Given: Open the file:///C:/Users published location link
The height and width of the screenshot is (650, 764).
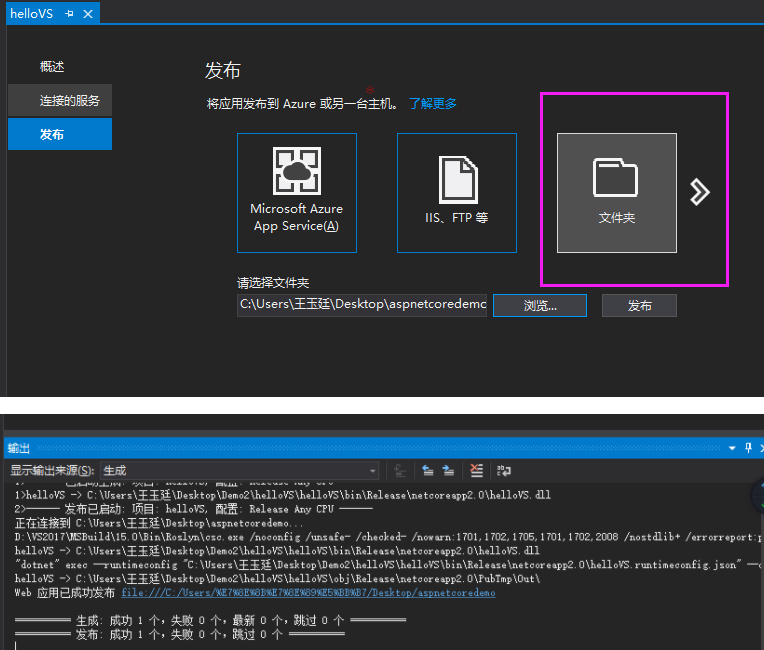Looking at the screenshot, I should (308, 593).
